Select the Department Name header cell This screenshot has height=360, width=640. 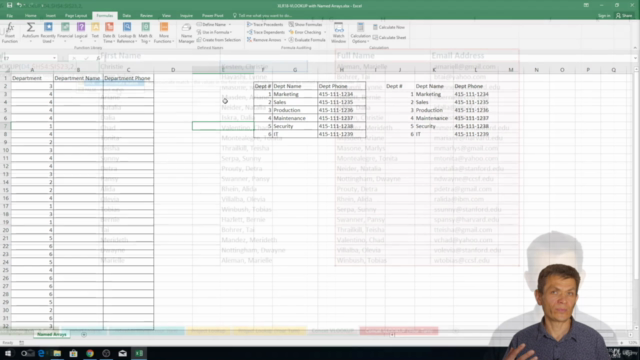click(78, 78)
